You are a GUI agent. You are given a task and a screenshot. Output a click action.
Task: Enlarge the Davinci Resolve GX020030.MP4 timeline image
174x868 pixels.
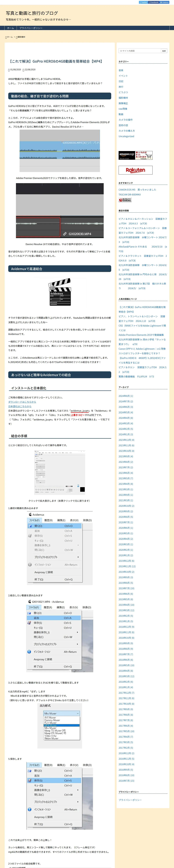coord(60,211)
